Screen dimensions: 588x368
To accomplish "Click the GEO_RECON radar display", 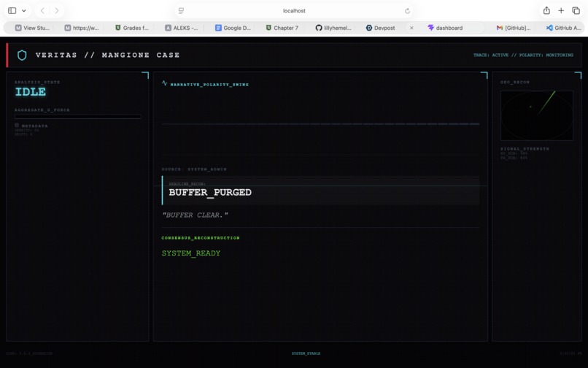I will point(537,115).
